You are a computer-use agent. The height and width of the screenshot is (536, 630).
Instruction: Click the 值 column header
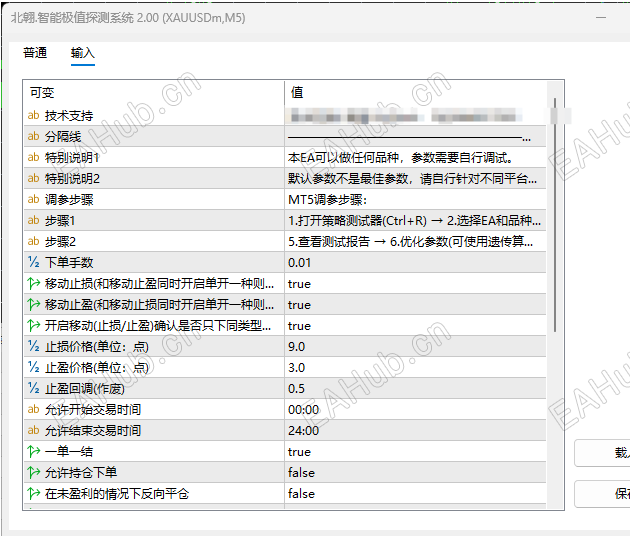(x=297, y=92)
